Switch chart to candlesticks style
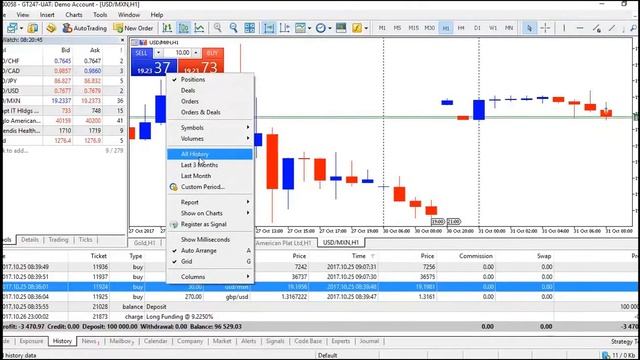Viewport: 640px width, 360px height. click(183, 28)
